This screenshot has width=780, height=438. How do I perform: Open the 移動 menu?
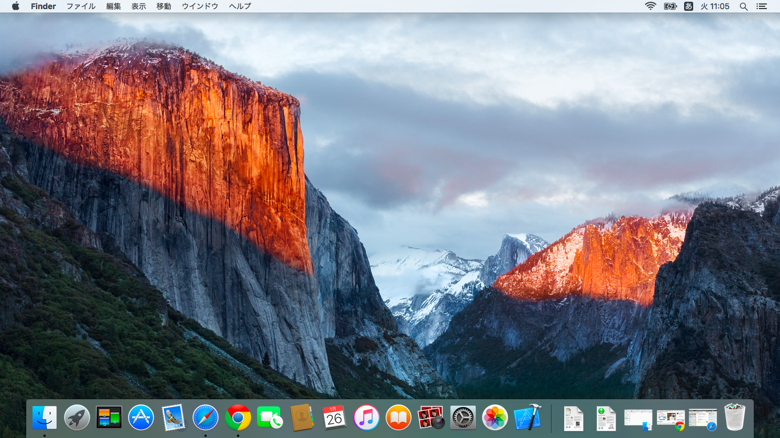[x=164, y=6]
